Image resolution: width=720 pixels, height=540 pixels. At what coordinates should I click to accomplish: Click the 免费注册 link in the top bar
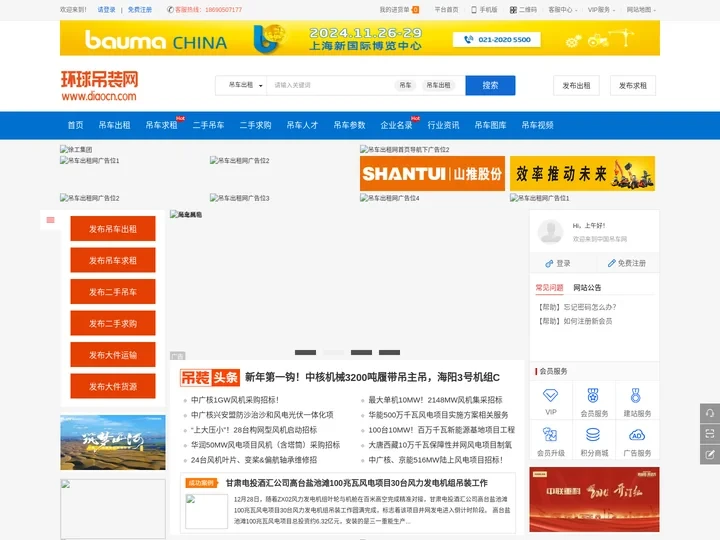point(140,10)
